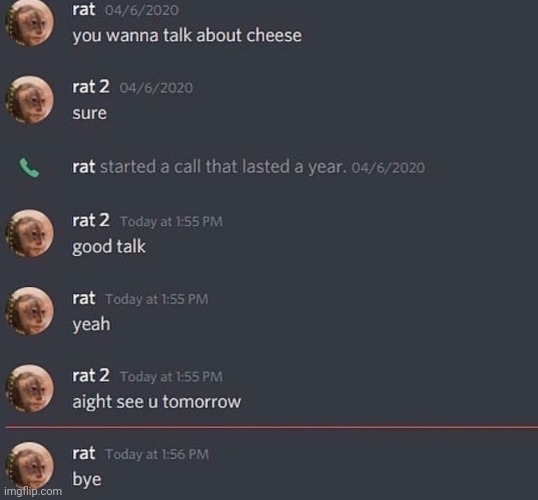Select rat 2's avatar on 'aight see u tomorrow'
538x500 pixels.
pos(30,389)
